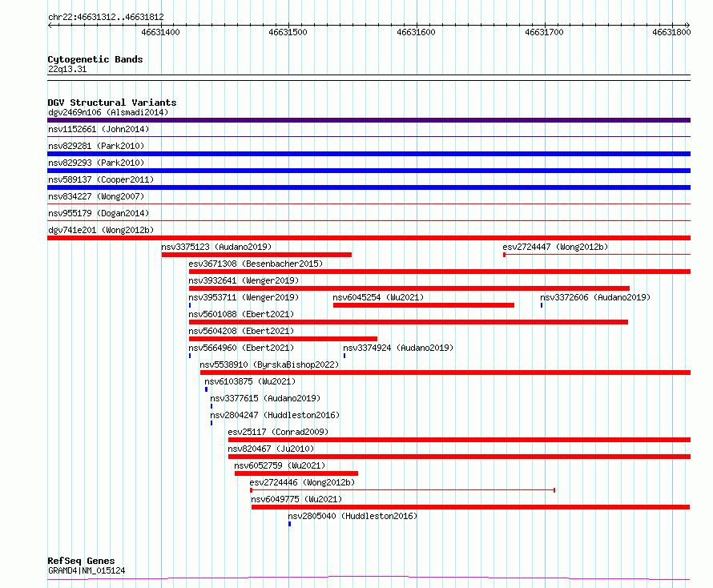
Task: Click the blue bar under nsv829293
Action: (369, 171)
